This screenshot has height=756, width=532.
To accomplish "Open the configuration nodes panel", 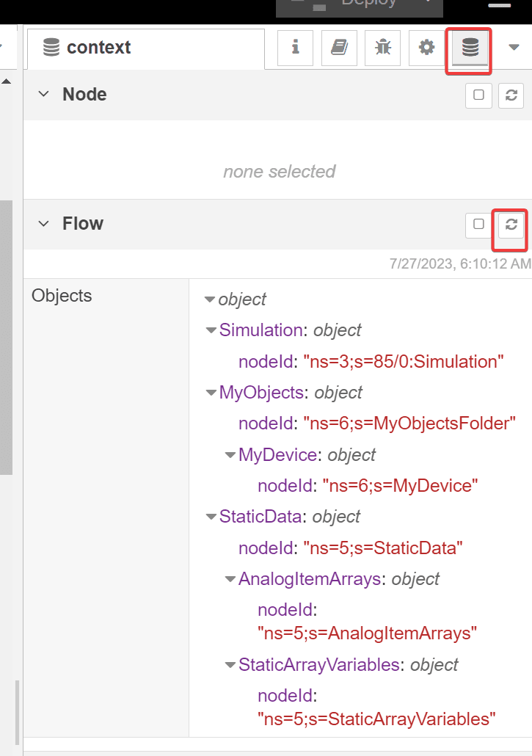I will coord(426,47).
